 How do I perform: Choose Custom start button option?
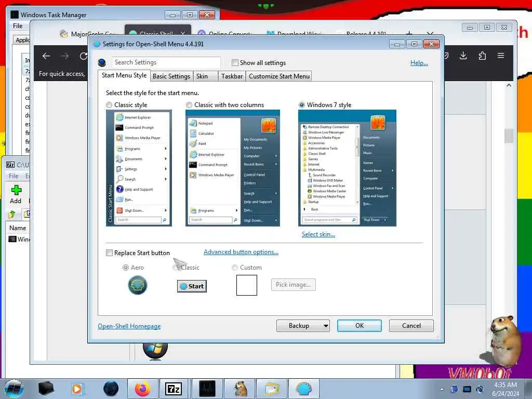tap(234, 268)
